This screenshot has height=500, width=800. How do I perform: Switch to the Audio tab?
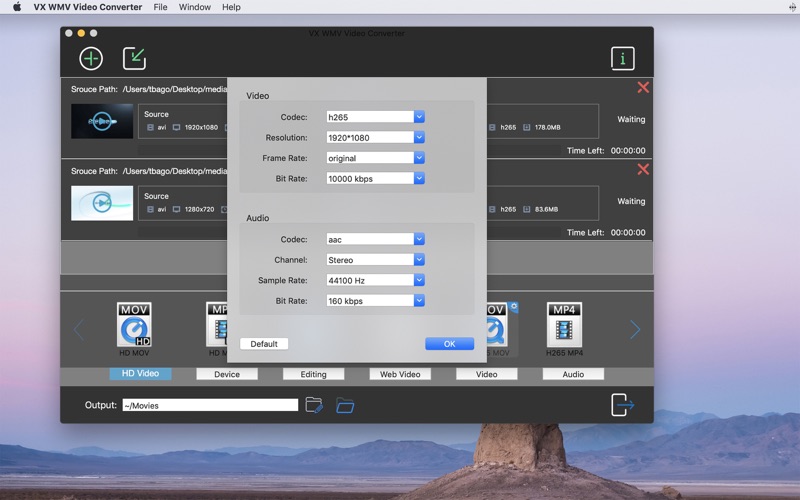[573, 374]
